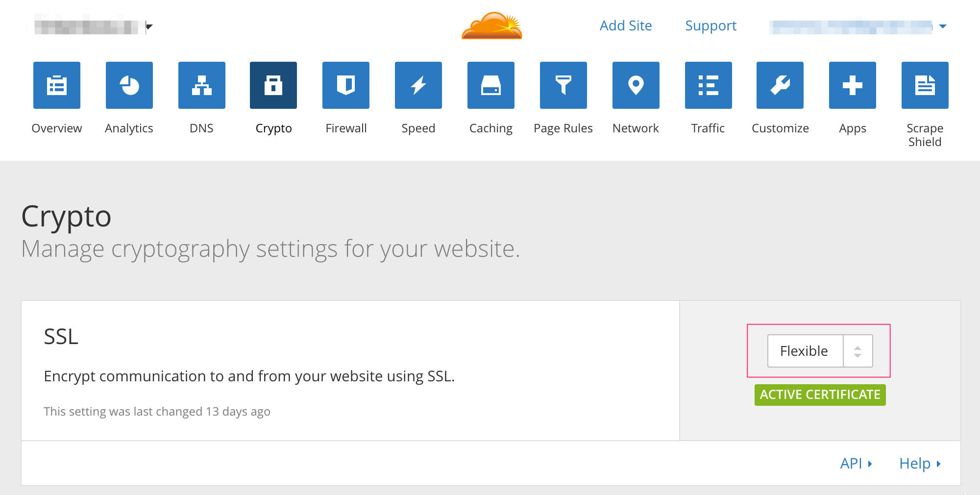Screen dimensions: 980x495
Task: Open the Support link
Action: (x=710, y=25)
